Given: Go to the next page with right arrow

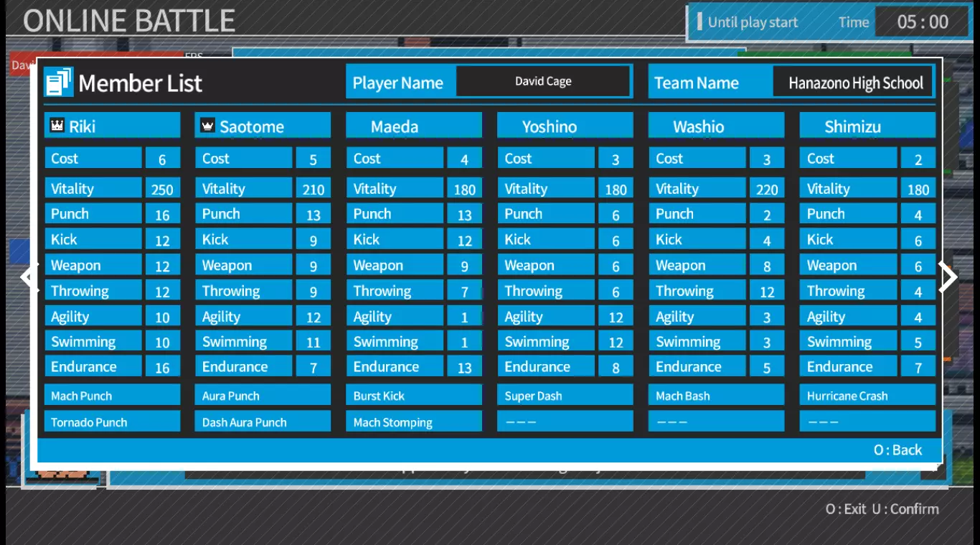Looking at the screenshot, I should (x=948, y=276).
